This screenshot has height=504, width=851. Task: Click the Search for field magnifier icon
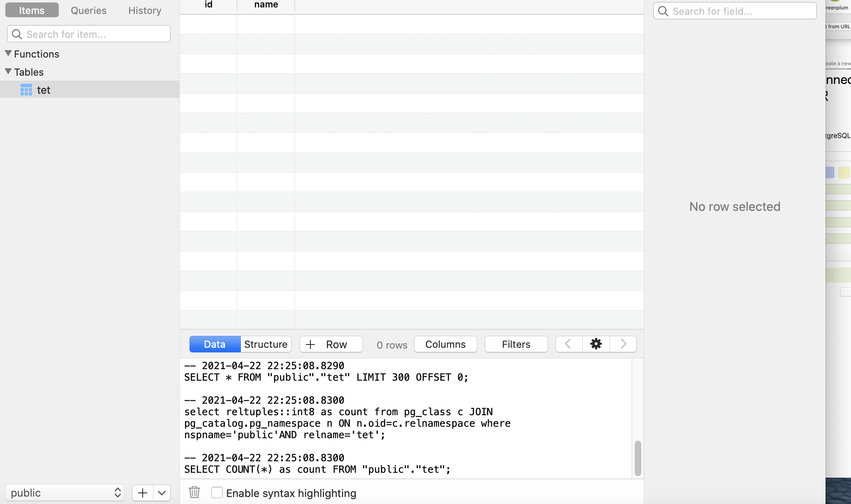[663, 11]
